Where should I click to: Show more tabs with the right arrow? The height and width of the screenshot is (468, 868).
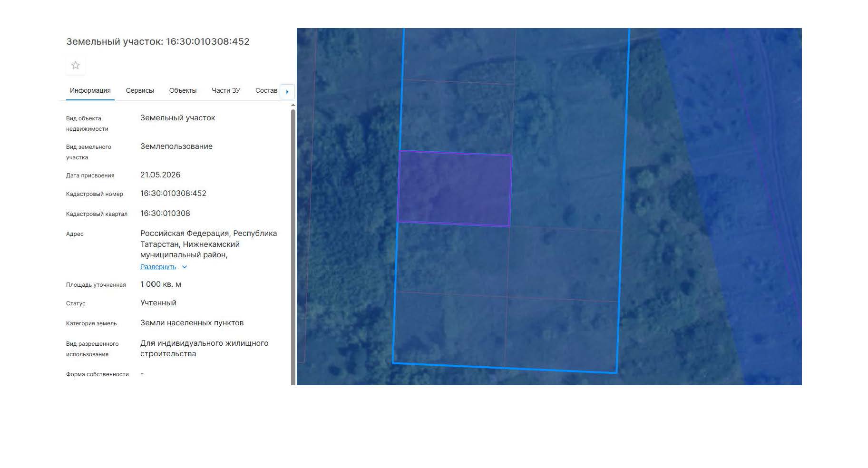287,91
